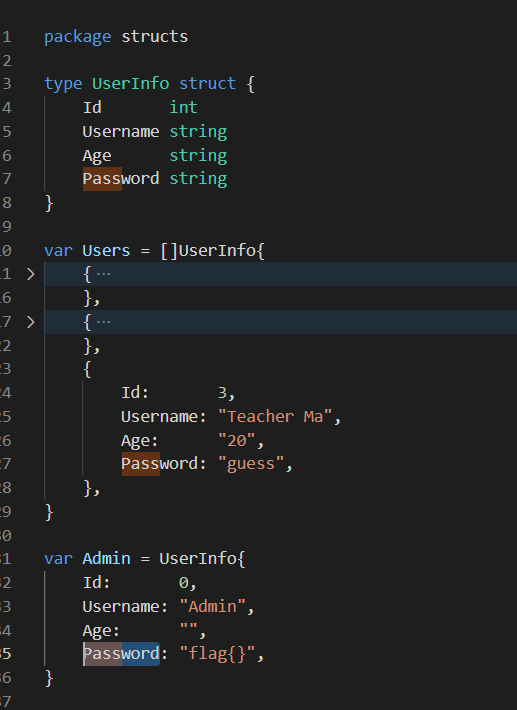Click the folded ellipsis on the second collapsed entry
The image size is (517, 710).
(x=104, y=322)
